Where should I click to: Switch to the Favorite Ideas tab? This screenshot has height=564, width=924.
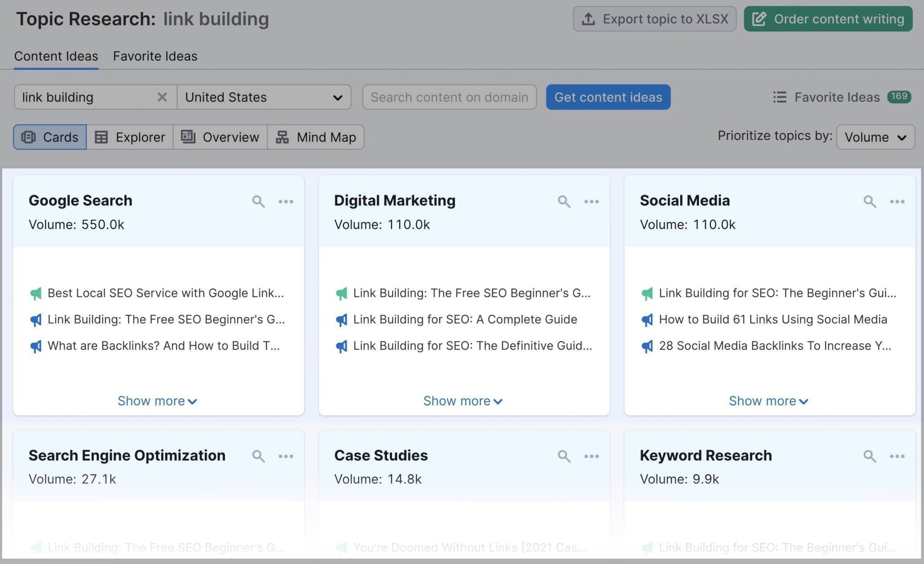(x=155, y=55)
